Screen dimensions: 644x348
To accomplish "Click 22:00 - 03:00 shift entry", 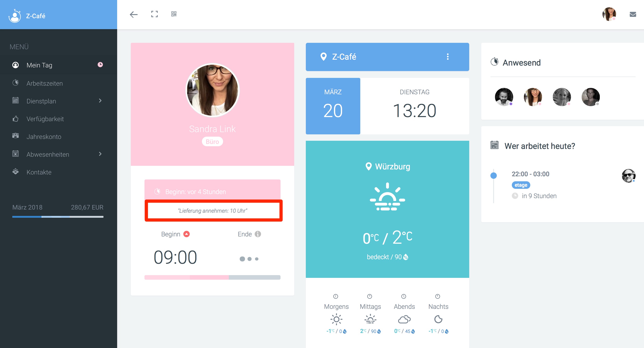I will click(x=530, y=174).
